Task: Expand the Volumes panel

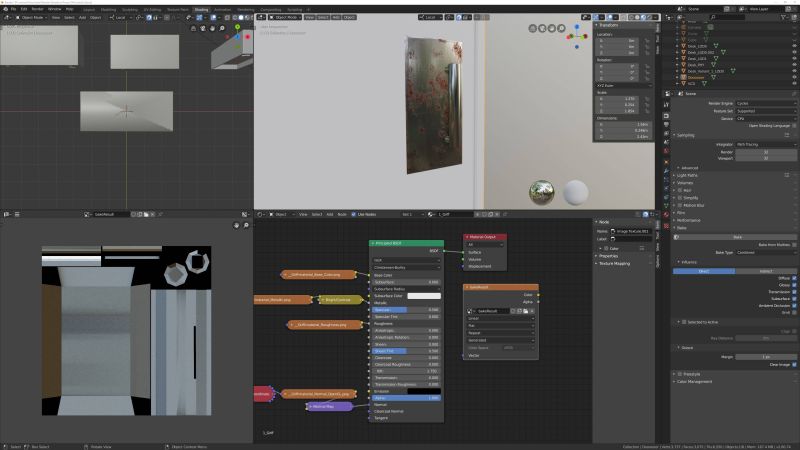Action: 685,183
